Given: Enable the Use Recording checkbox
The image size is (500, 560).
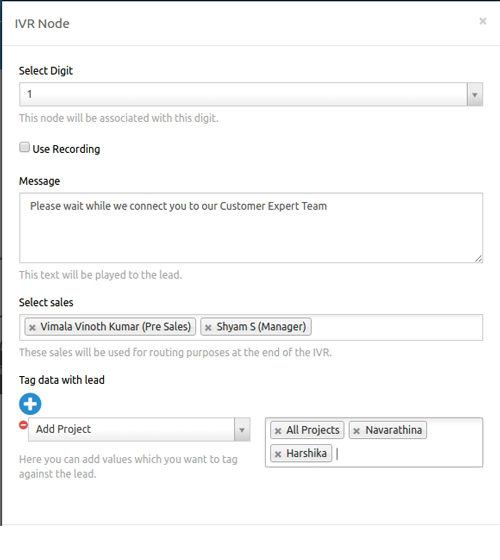Looking at the screenshot, I should (x=24, y=147).
